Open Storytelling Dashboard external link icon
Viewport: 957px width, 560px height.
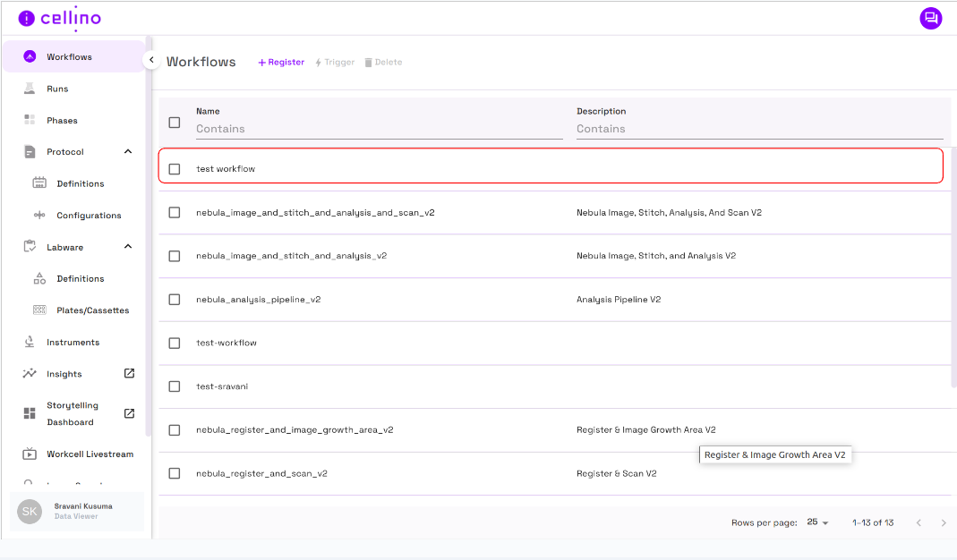pyautogui.click(x=129, y=413)
